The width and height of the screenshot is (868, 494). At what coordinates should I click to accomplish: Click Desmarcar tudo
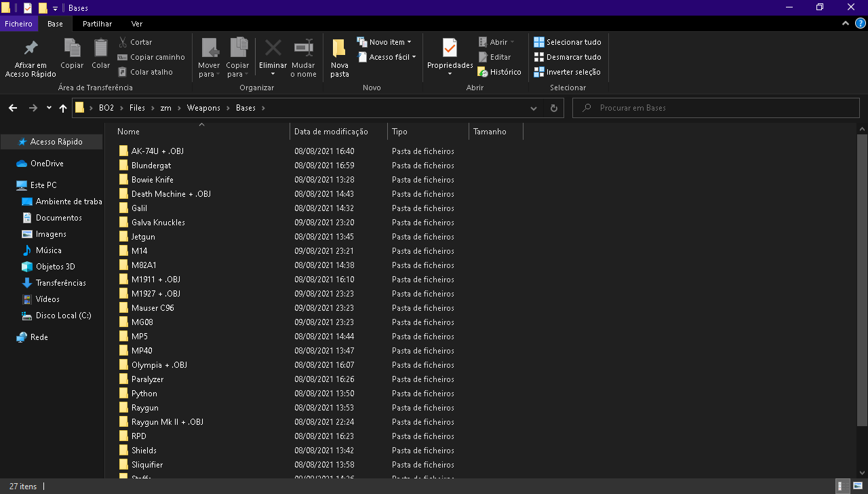(568, 57)
